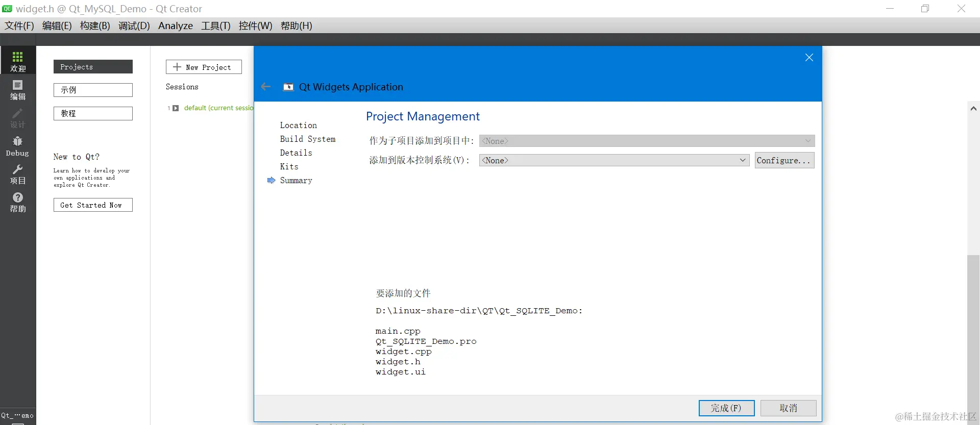The image size is (980, 425).
Task: Select the Summary wizard step
Action: [296, 181]
